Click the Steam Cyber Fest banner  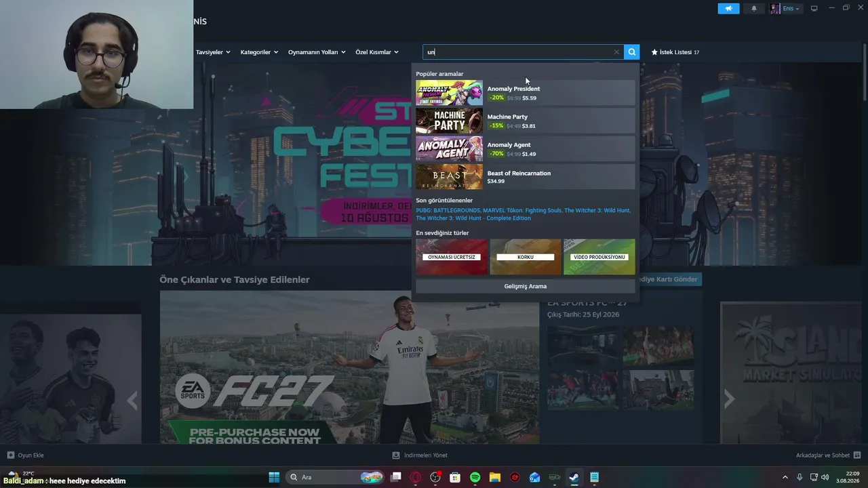point(344,163)
